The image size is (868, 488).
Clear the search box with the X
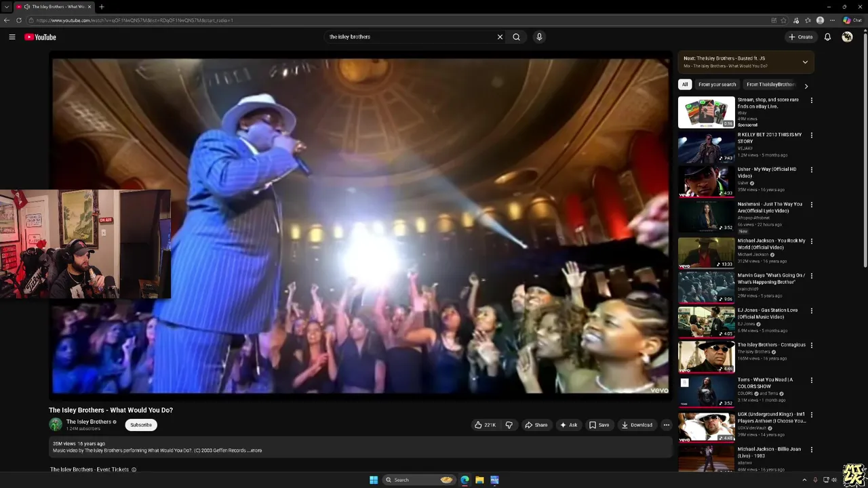500,37
